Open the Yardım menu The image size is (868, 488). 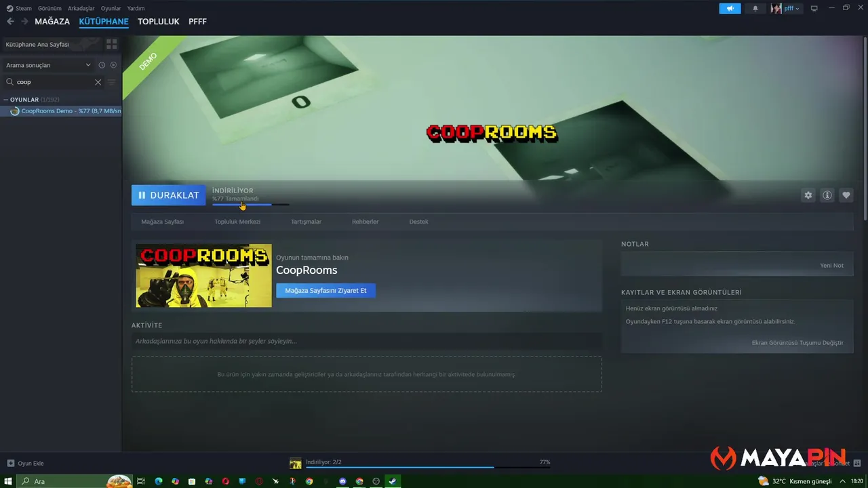[136, 8]
